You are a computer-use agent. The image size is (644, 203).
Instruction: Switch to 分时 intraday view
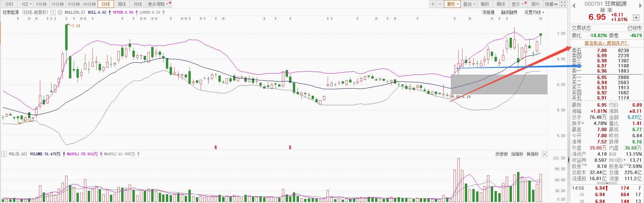[x=9, y=4]
